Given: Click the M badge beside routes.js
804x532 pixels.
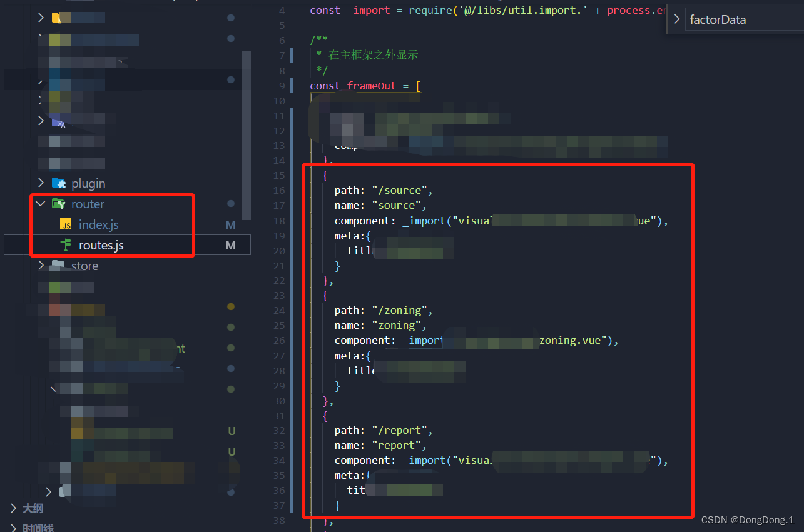Looking at the screenshot, I should 230,245.
